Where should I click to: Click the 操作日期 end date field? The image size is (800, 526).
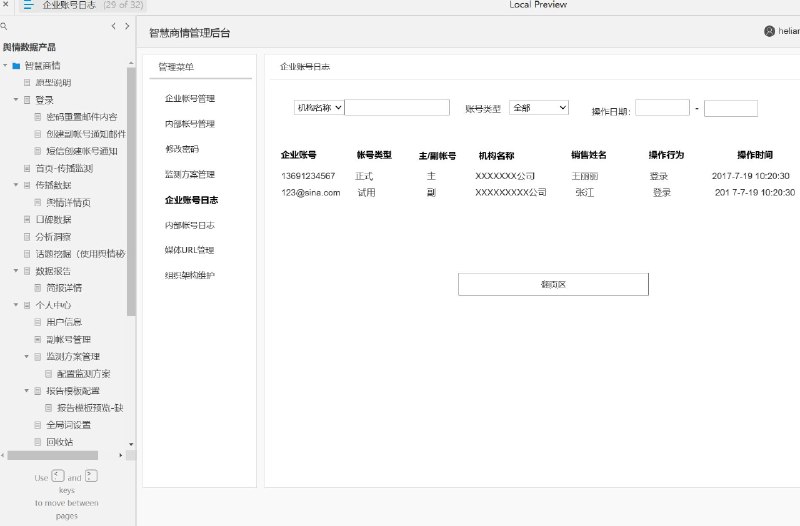click(731, 108)
